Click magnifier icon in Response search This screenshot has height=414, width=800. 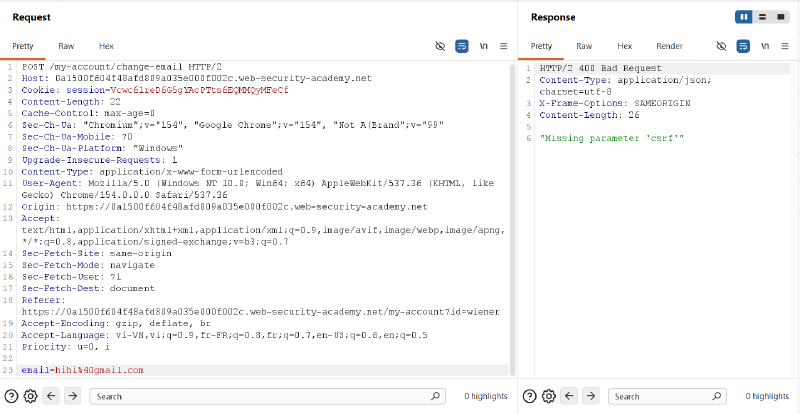tap(716, 396)
